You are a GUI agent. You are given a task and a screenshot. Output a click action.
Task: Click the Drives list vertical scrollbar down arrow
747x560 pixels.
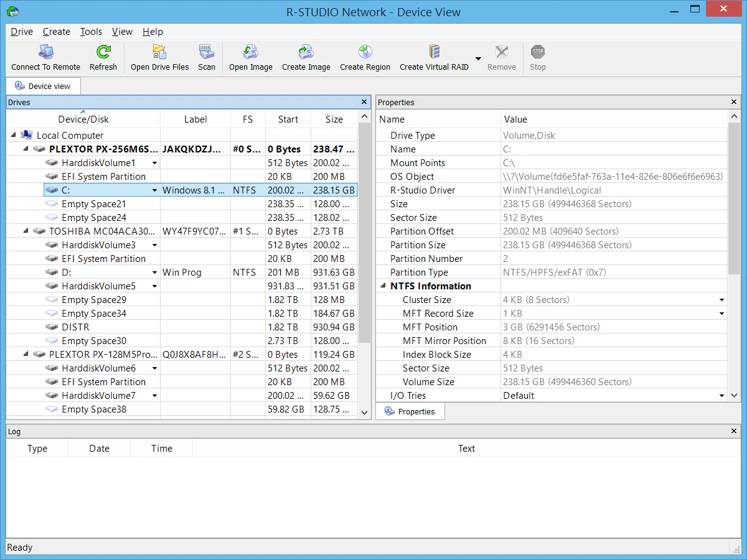pos(364,413)
